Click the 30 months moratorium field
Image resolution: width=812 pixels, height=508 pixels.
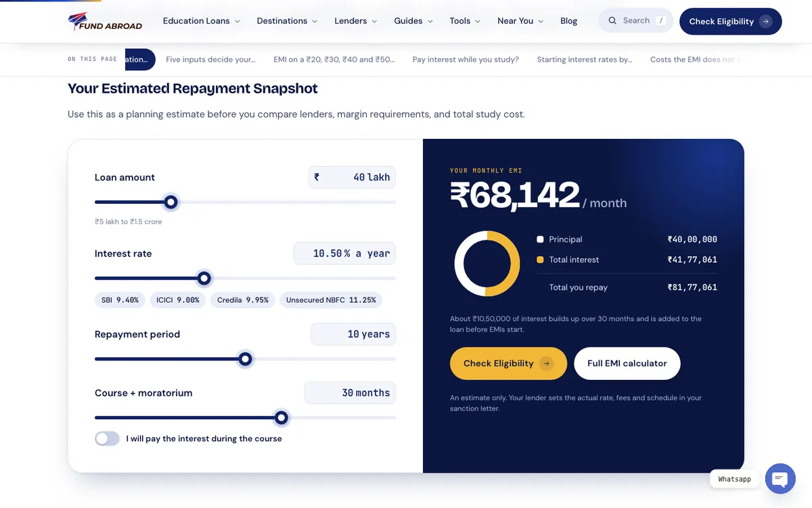(x=350, y=393)
